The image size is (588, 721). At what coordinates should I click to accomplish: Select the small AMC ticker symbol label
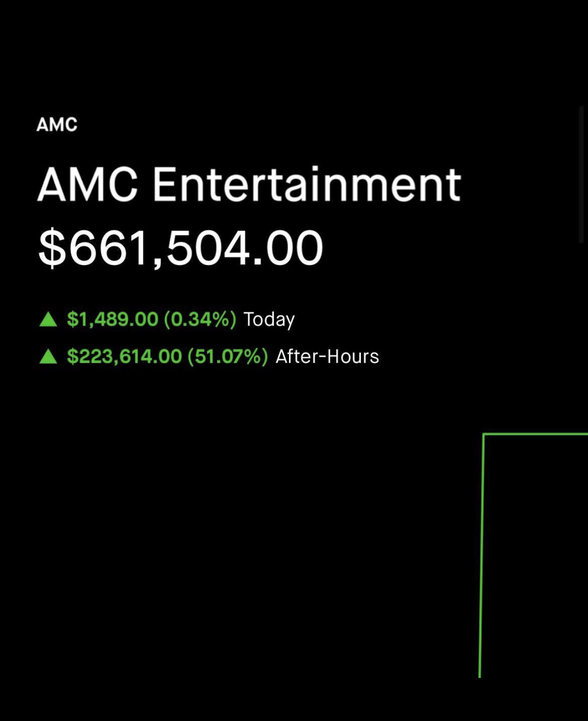pyautogui.click(x=57, y=125)
